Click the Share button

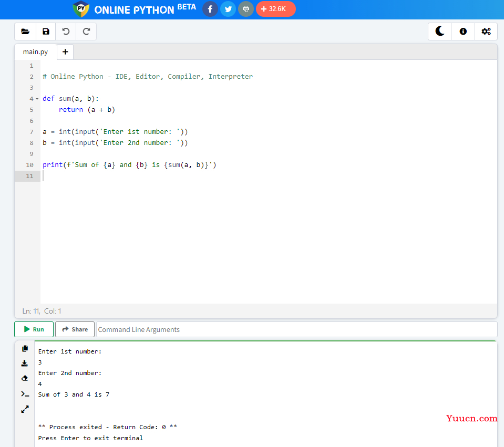click(75, 329)
